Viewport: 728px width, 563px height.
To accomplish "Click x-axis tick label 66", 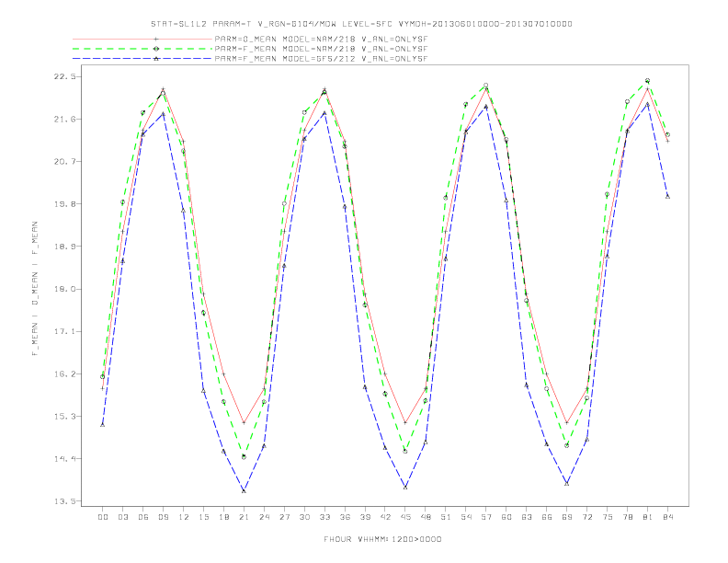I will pos(547,517).
